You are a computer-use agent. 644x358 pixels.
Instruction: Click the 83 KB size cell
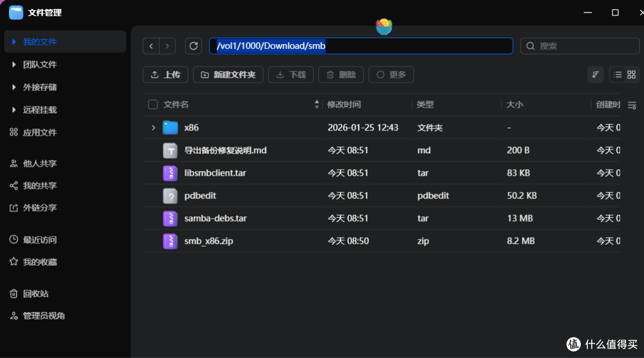(518, 173)
